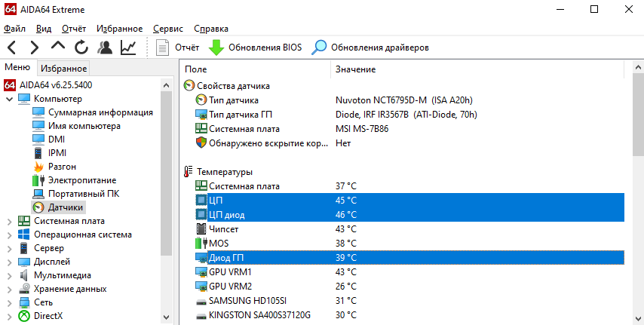Open the Вид menu
Screen dimensions: 644x325
44,29
